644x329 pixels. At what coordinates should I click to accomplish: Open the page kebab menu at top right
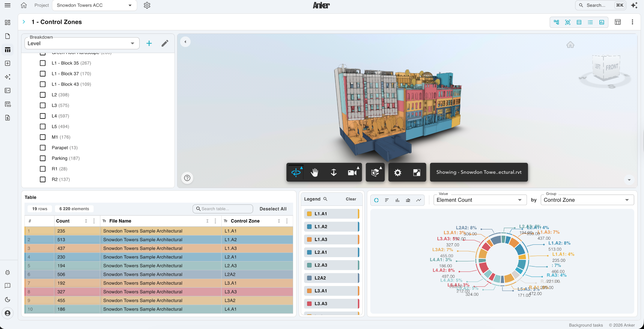632,22
